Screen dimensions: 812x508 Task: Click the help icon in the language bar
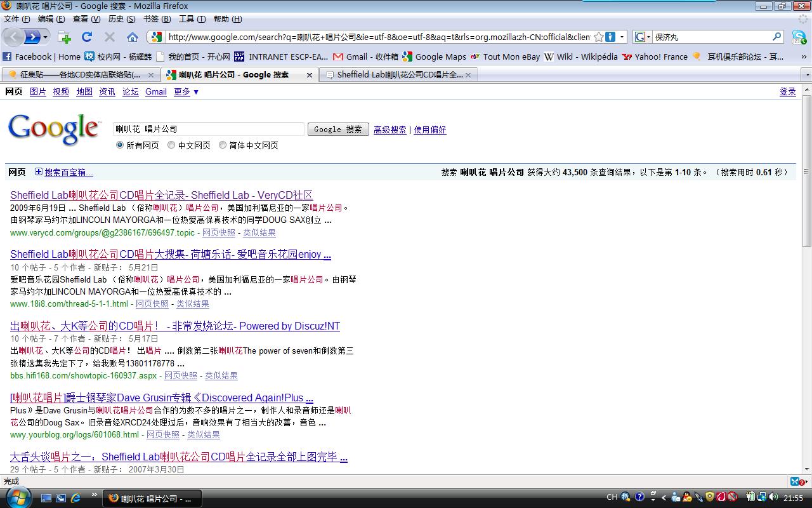pos(639,497)
